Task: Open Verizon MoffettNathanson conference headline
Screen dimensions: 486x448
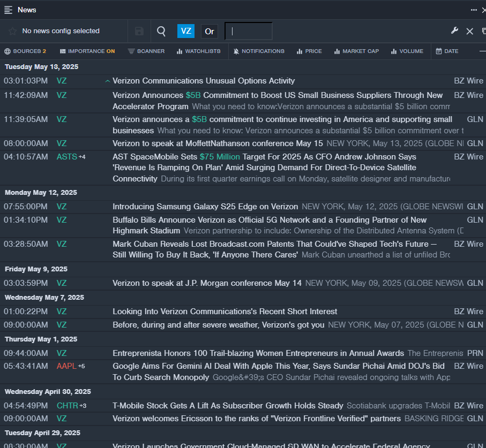Action: click(218, 143)
